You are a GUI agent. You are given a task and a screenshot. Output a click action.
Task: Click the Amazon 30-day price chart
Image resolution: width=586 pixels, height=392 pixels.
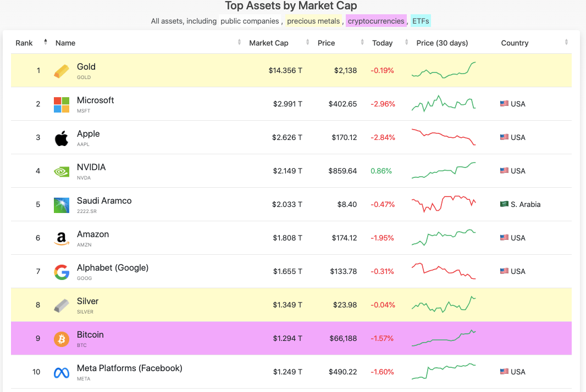point(444,237)
